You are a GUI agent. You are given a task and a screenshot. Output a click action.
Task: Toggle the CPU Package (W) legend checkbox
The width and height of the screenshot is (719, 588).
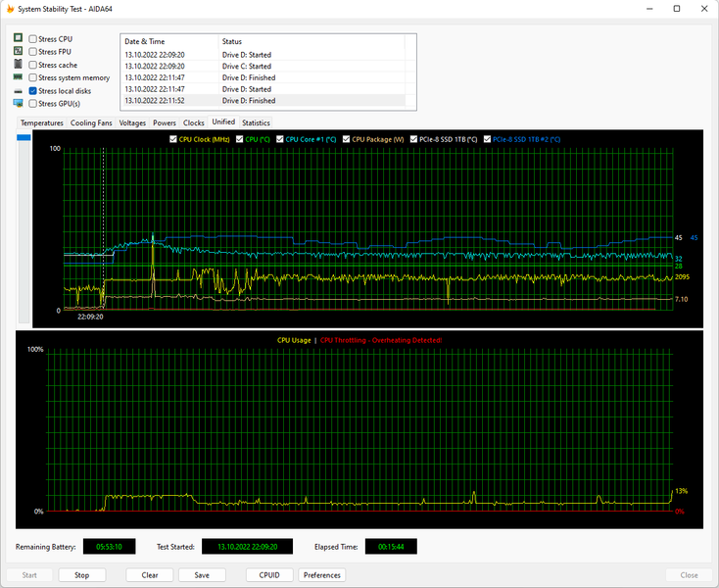pos(346,139)
